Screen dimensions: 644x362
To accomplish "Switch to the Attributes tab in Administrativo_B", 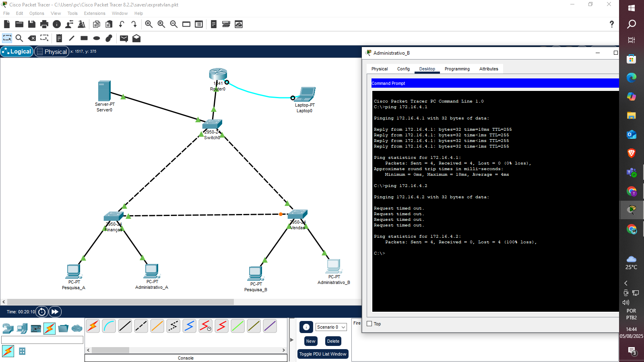I will 489,69.
